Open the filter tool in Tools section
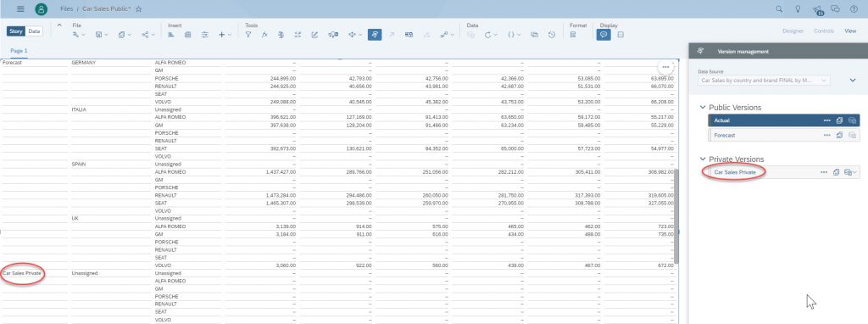868x324 pixels. click(x=248, y=34)
